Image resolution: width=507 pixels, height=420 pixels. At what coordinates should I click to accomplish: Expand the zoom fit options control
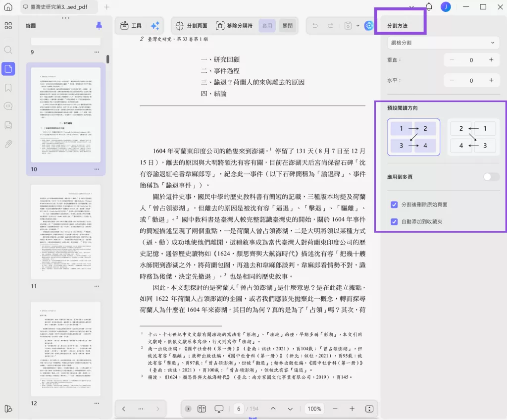(x=369, y=409)
